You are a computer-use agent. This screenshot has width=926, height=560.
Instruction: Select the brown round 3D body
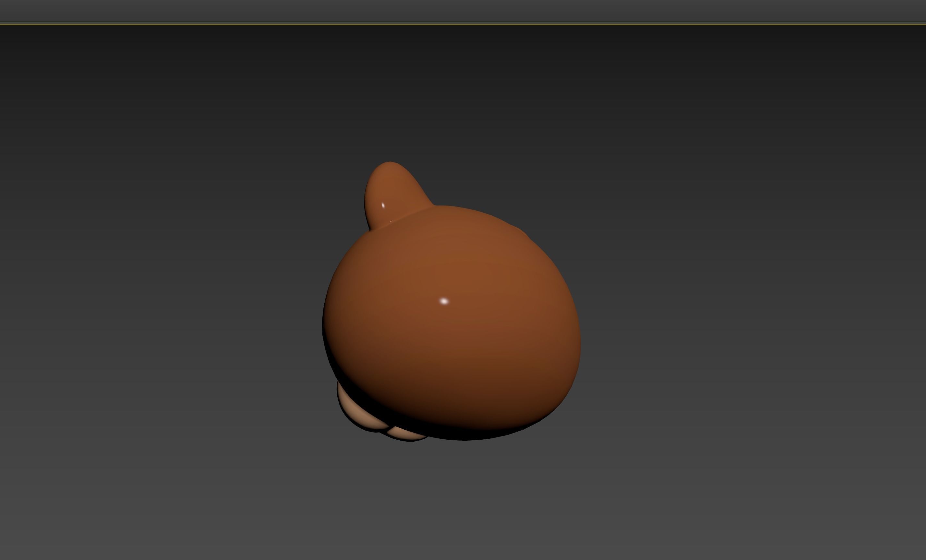[x=451, y=323]
